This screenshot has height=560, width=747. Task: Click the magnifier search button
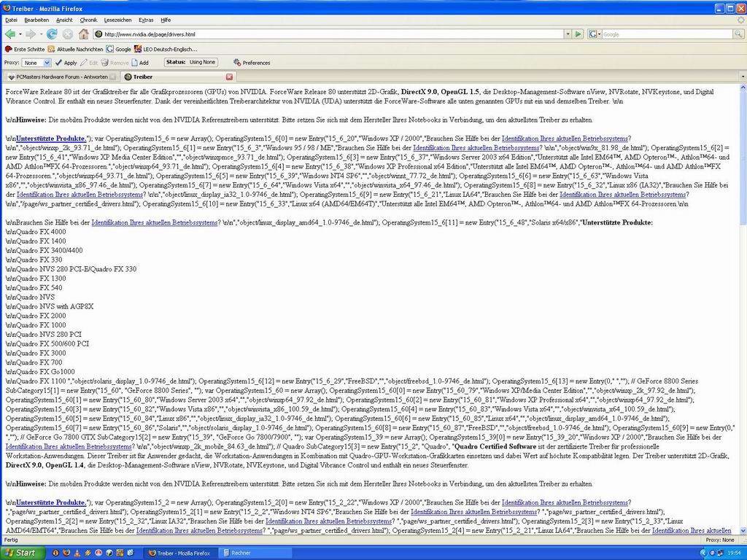point(738,34)
